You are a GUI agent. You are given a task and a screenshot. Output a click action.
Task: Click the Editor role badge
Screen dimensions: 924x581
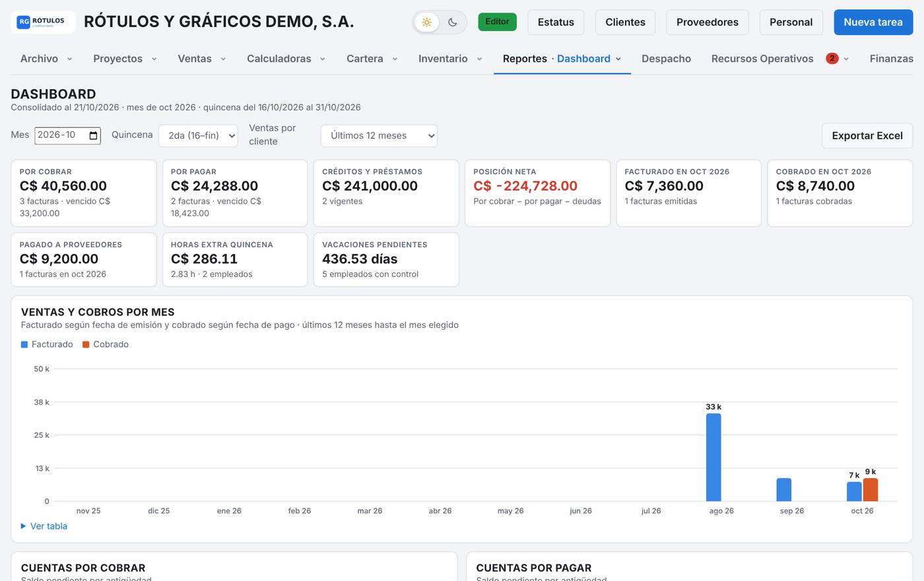coord(497,22)
